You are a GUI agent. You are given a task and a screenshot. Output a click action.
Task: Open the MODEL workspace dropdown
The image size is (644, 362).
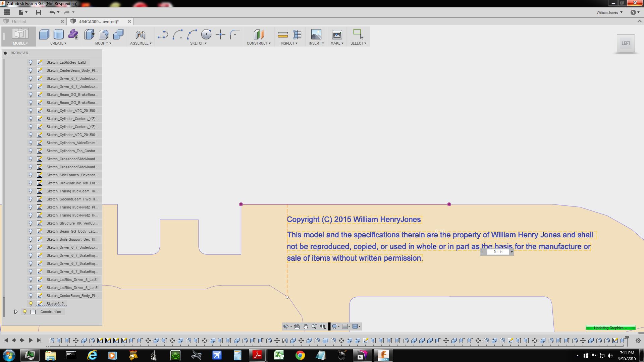20,43
